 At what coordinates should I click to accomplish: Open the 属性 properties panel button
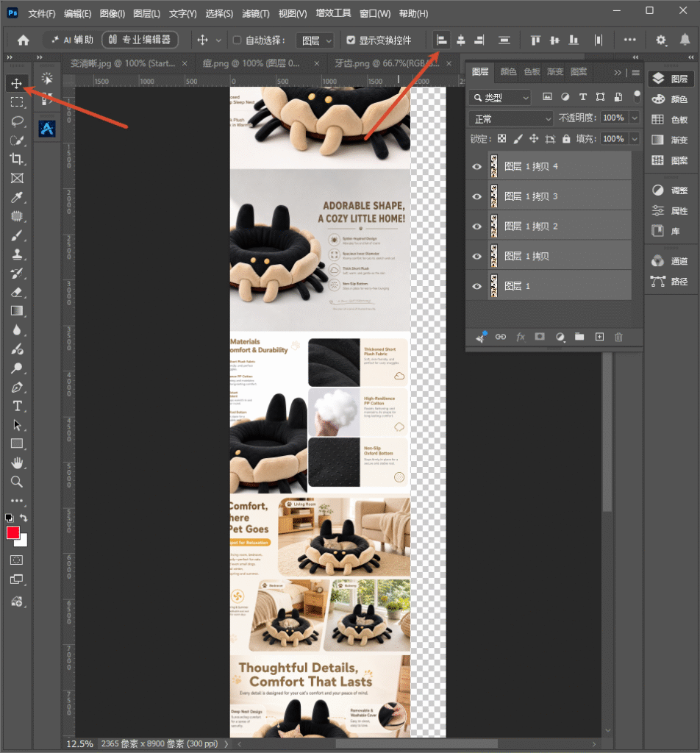point(671,211)
